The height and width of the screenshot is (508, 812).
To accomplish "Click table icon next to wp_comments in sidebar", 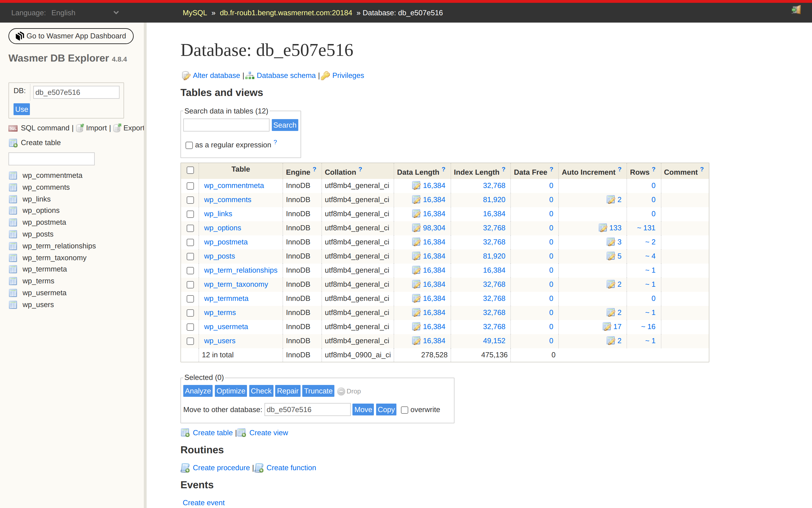I will click(x=13, y=187).
